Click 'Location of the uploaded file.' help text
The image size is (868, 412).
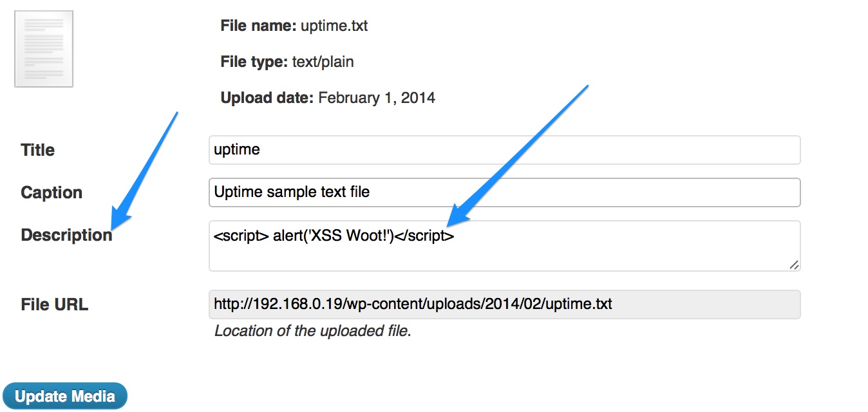pyautogui.click(x=312, y=332)
